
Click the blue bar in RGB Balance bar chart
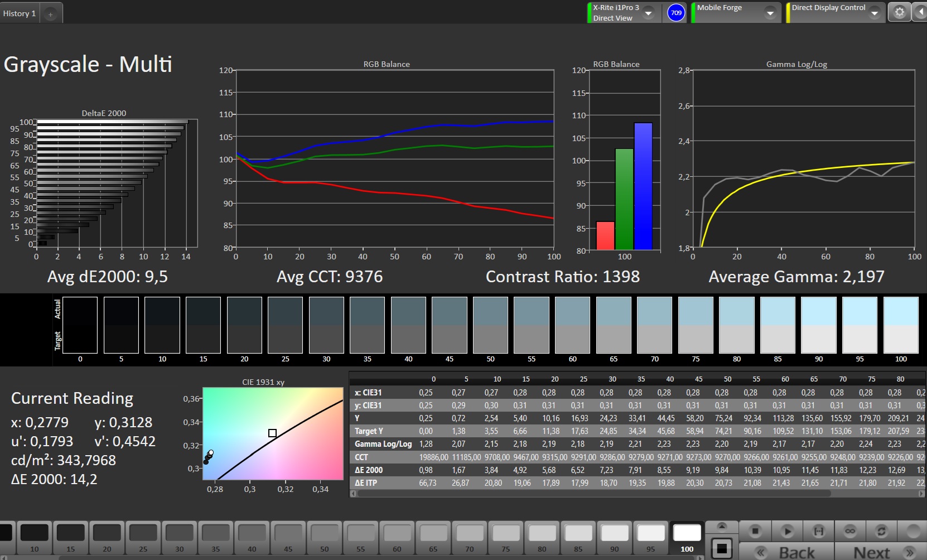643,186
